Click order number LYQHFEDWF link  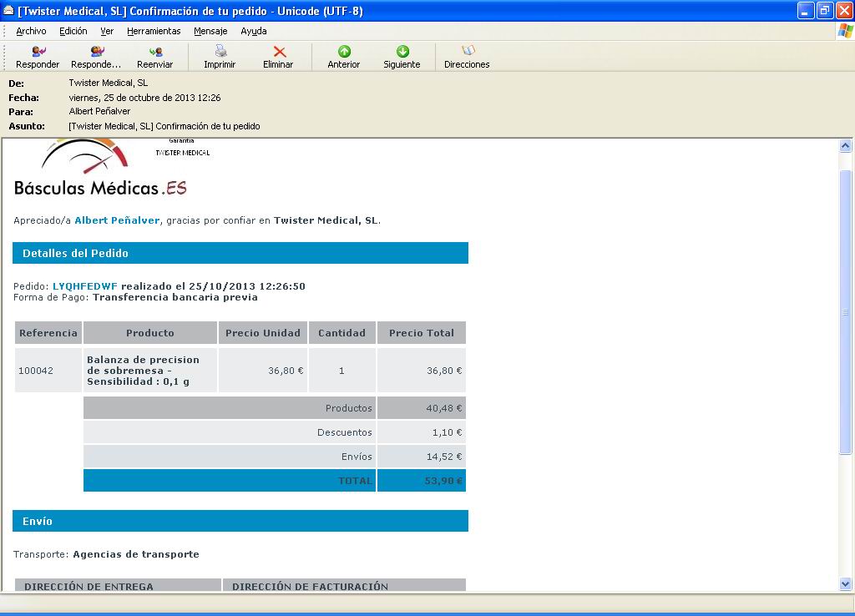pyautogui.click(x=85, y=286)
